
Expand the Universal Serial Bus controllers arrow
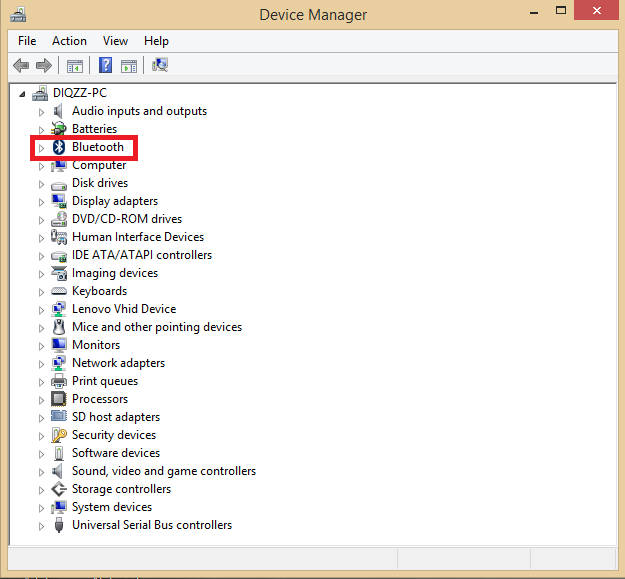tap(41, 526)
